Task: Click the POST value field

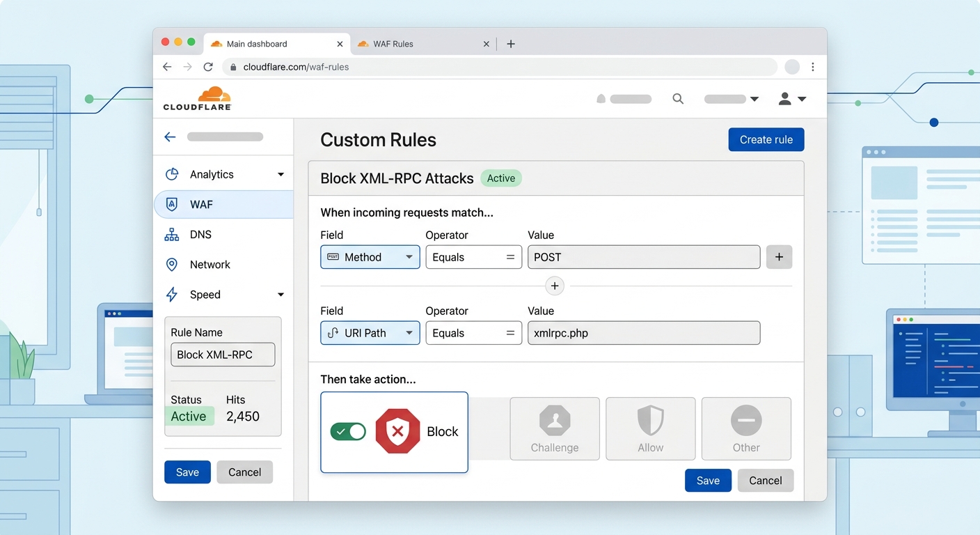Action: [644, 257]
